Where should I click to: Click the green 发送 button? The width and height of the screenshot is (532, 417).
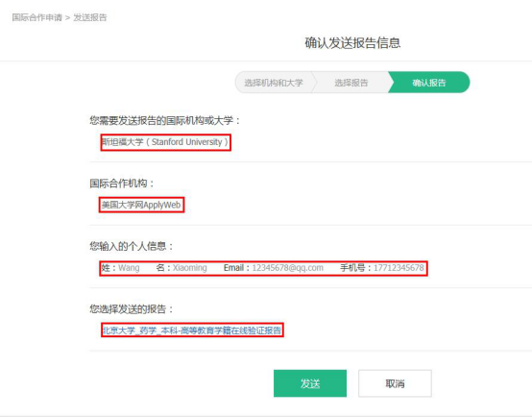pyautogui.click(x=310, y=383)
